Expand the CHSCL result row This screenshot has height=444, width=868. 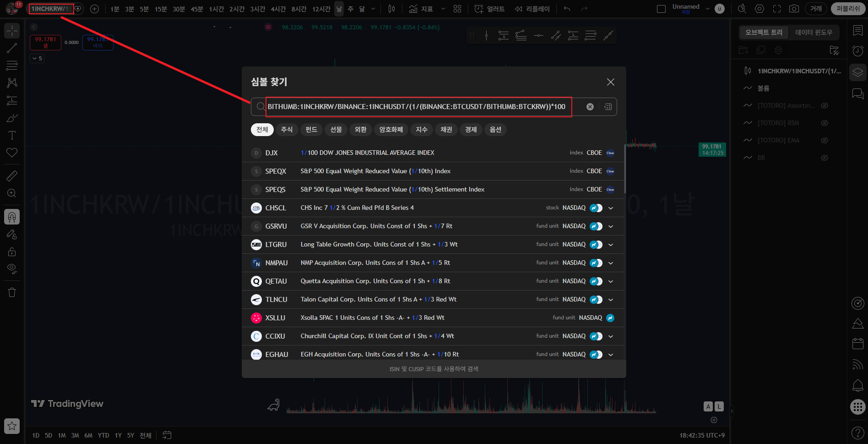tap(611, 208)
